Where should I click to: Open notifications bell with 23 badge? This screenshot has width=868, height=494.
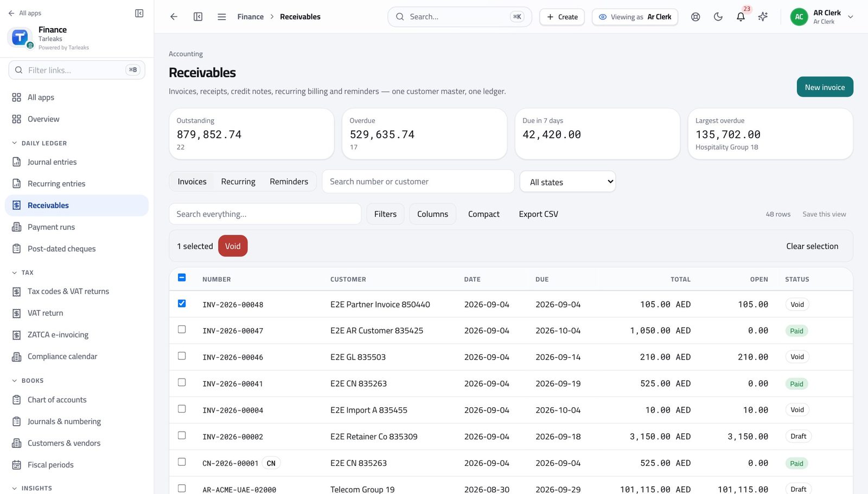741,17
